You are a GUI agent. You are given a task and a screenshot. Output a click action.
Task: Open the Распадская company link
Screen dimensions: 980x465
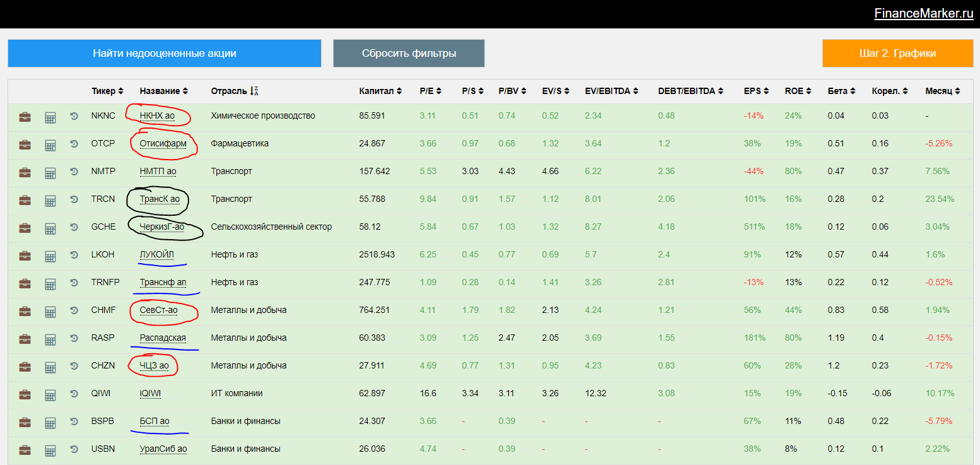[163, 338]
